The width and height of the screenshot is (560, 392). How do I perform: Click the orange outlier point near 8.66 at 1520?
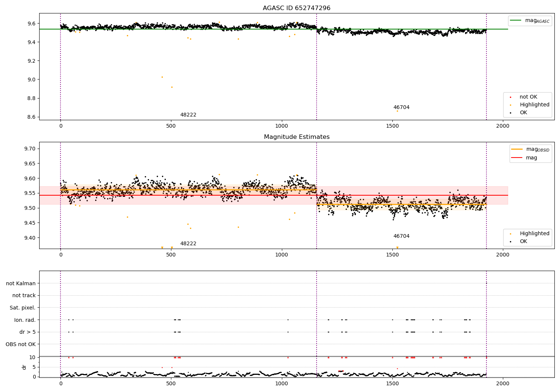coord(397,111)
